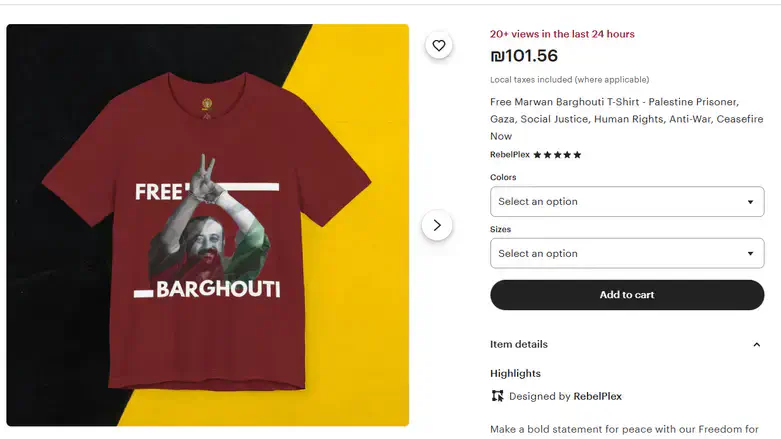
Task: Click the designer icon beside Designed by
Action: coord(498,396)
